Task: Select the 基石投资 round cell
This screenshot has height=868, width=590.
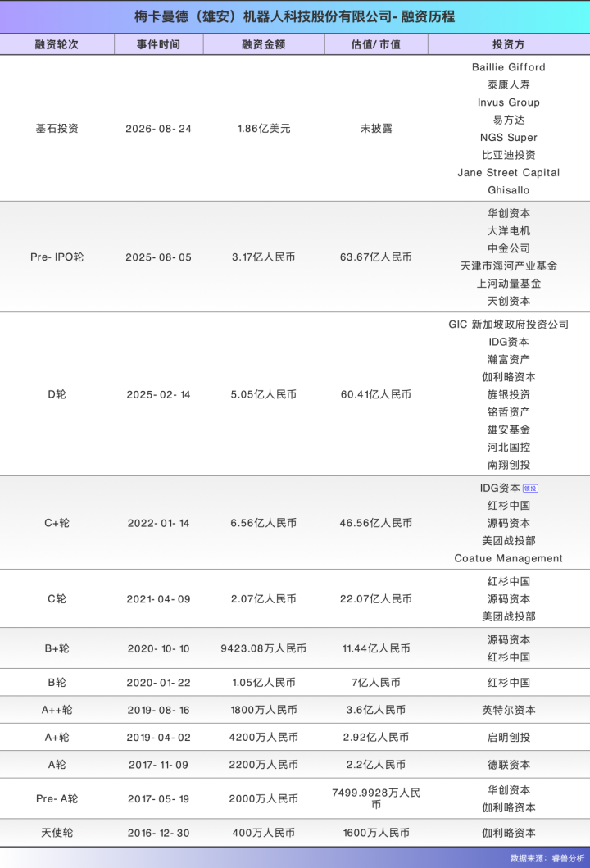Action: coord(57,129)
